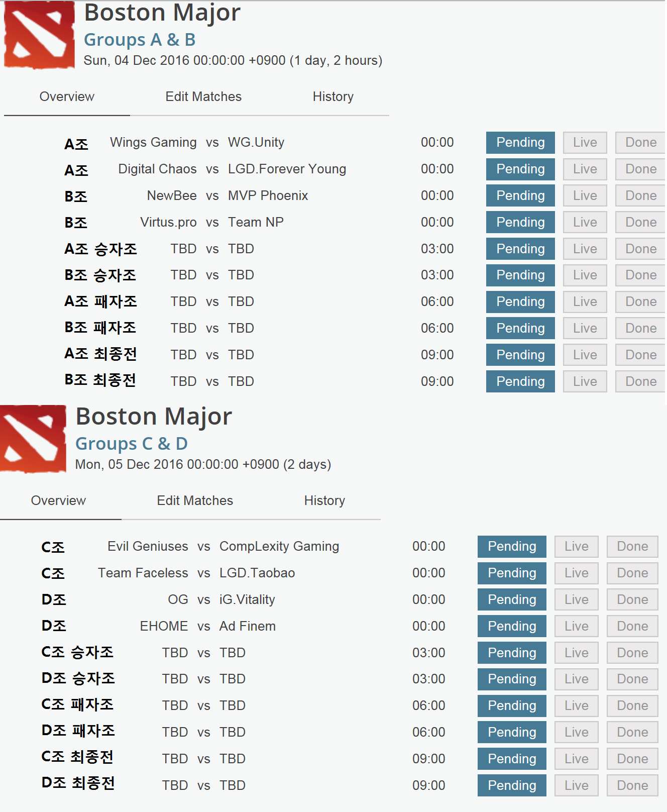Open the Groups C & D link
Screen dimensions: 667x812
pos(132,444)
